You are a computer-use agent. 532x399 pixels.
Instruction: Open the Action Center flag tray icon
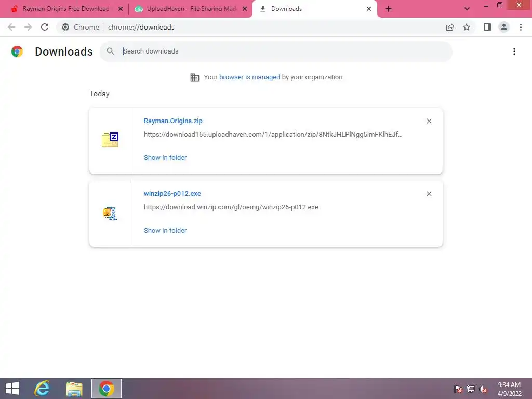[458, 389]
